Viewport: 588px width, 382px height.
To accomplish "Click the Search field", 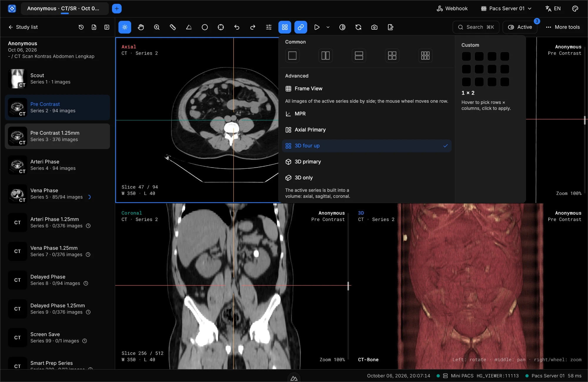I will [x=476, y=27].
